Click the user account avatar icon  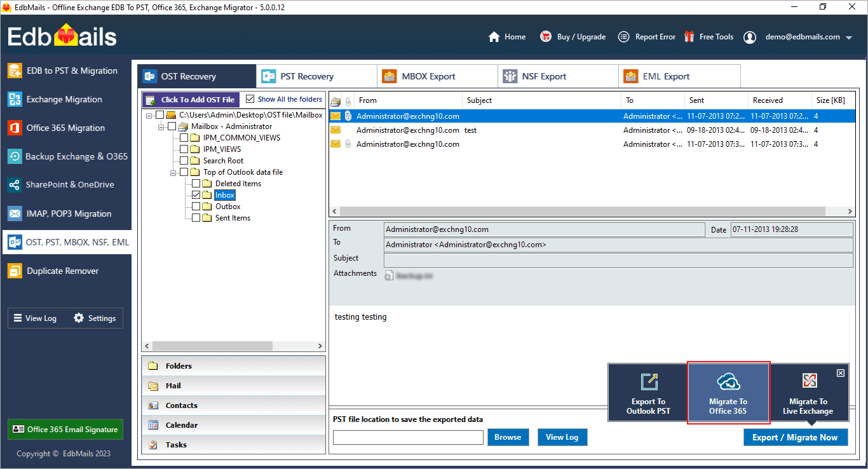click(x=750, y=37)
